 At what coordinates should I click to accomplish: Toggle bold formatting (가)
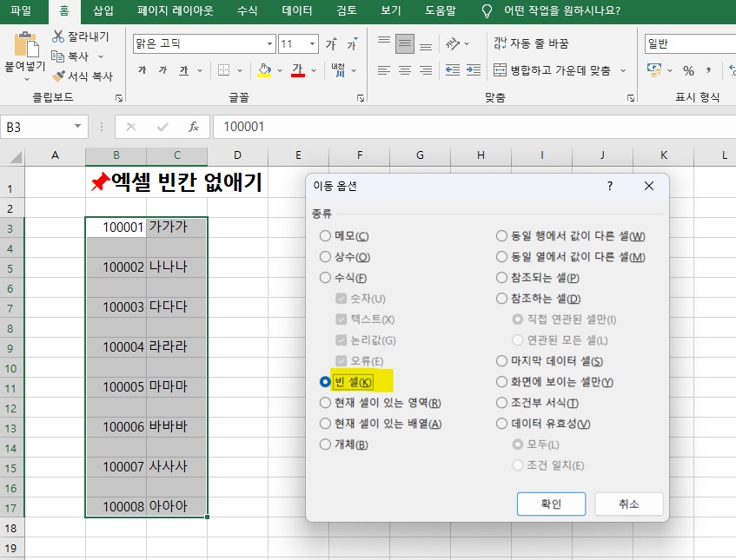pos(143,70)
